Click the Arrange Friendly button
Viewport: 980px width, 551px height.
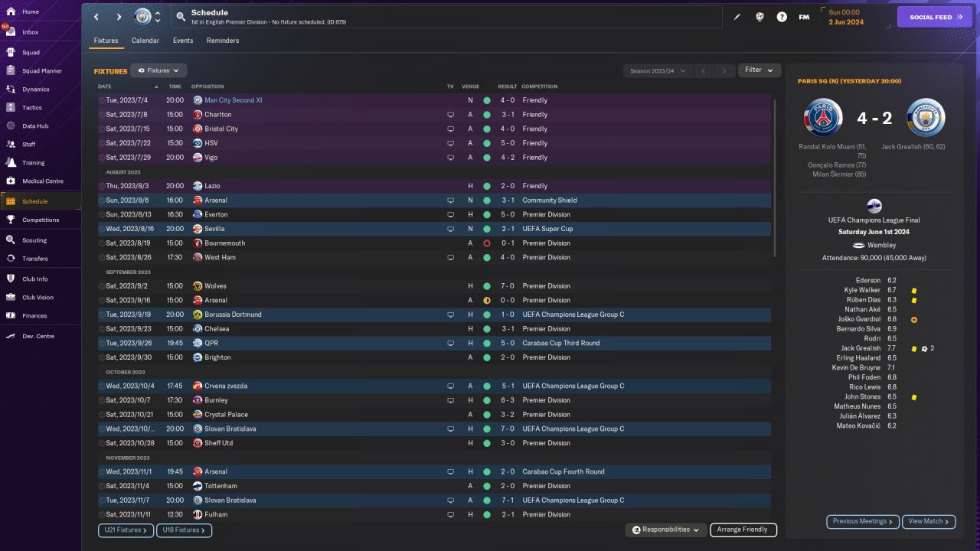pyautogui.click(x=743, y=530)
